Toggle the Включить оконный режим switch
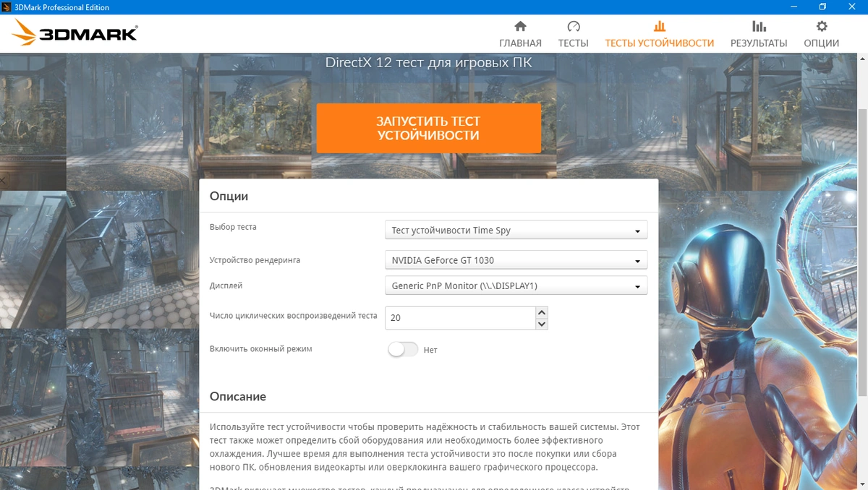 [x=403, y=350]
